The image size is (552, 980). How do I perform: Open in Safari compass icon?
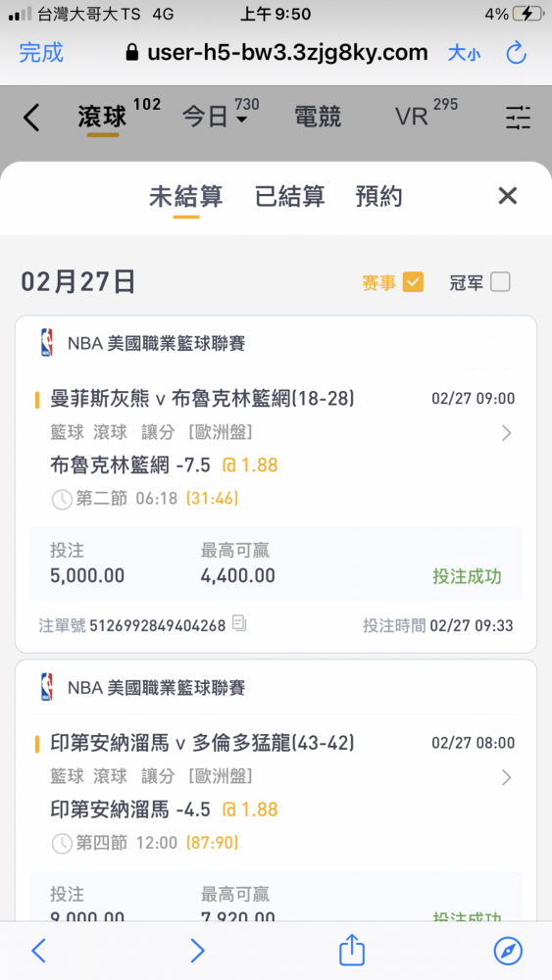(x=508, y=951)
